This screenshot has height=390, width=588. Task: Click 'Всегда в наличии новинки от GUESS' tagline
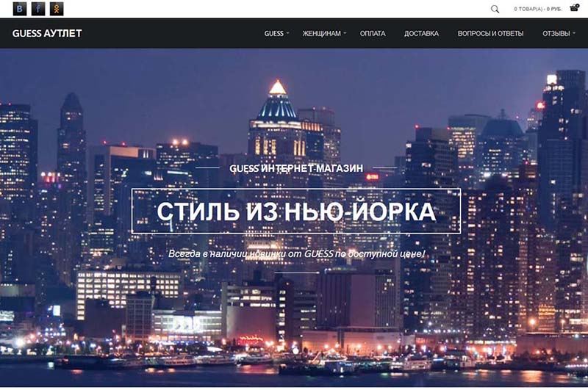[x=296, y=253]
